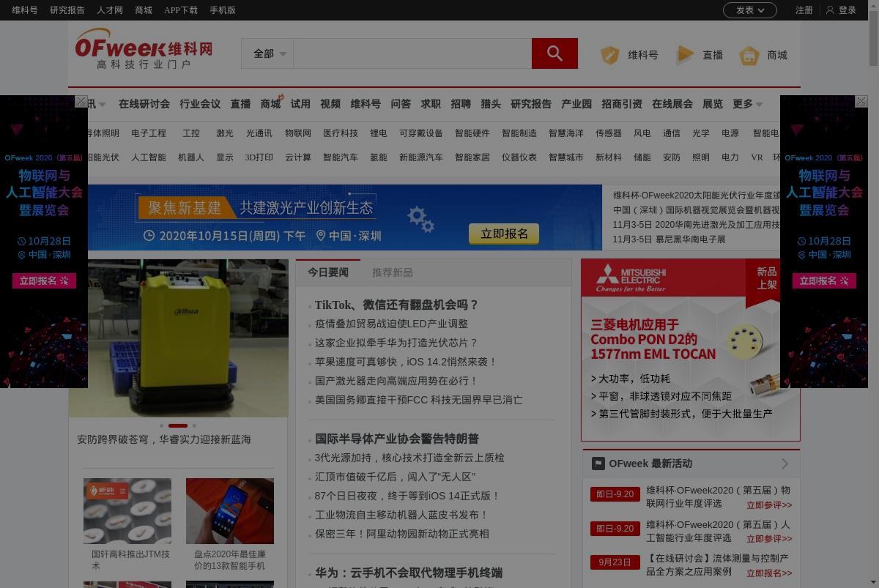Click the flag icon in OFweek 最新活动 header
The height and width of the screenshot is (588, 879).
click(x=598, y=464)
